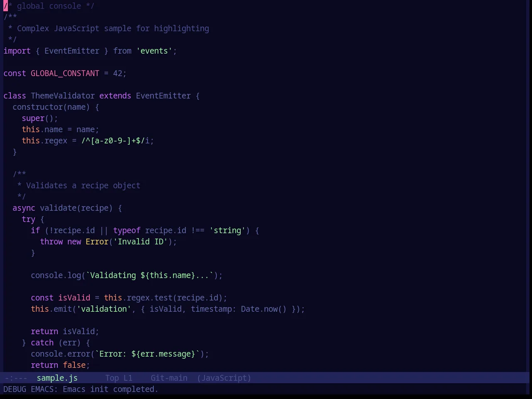Click the 'import' keyword
532x399 pixels.
(17, 51)
